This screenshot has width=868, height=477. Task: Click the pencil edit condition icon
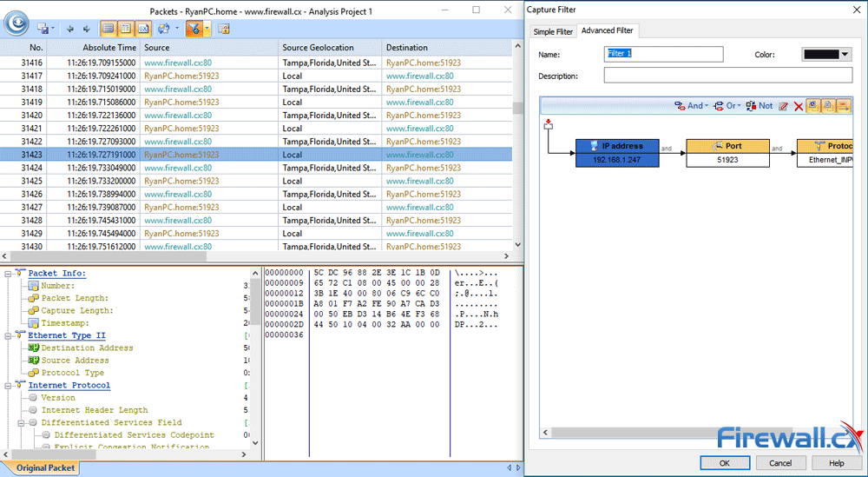coord(783,106)
